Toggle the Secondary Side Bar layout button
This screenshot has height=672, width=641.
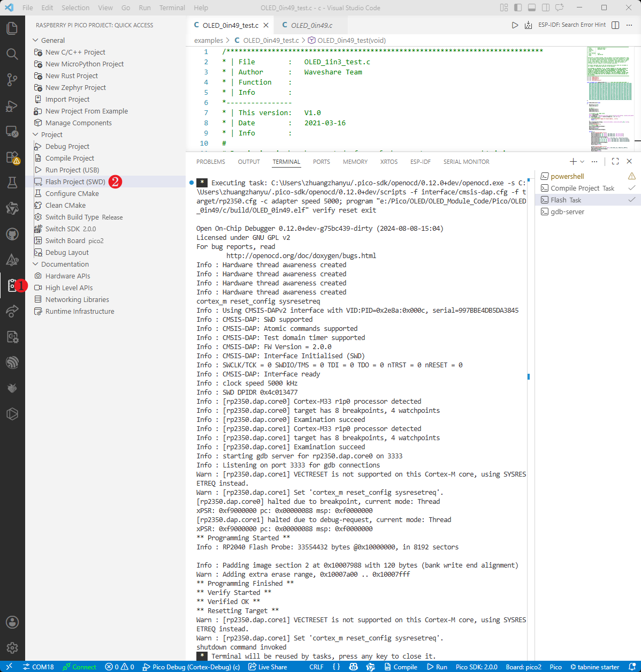546,7
